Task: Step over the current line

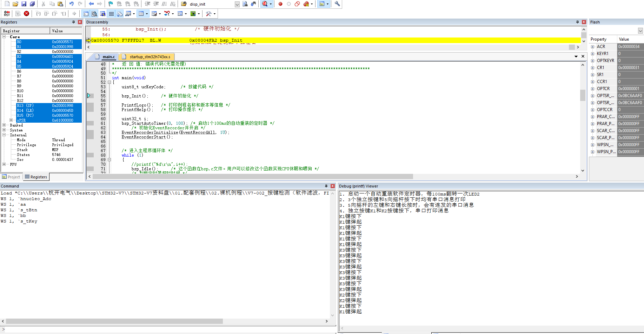Action: click(x=46, y=14)
